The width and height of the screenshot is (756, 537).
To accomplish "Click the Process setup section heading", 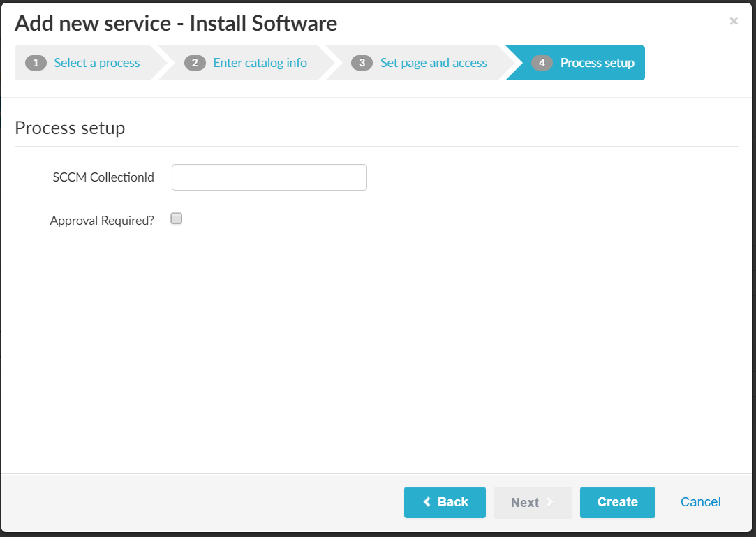I will [x=70, y=128].
